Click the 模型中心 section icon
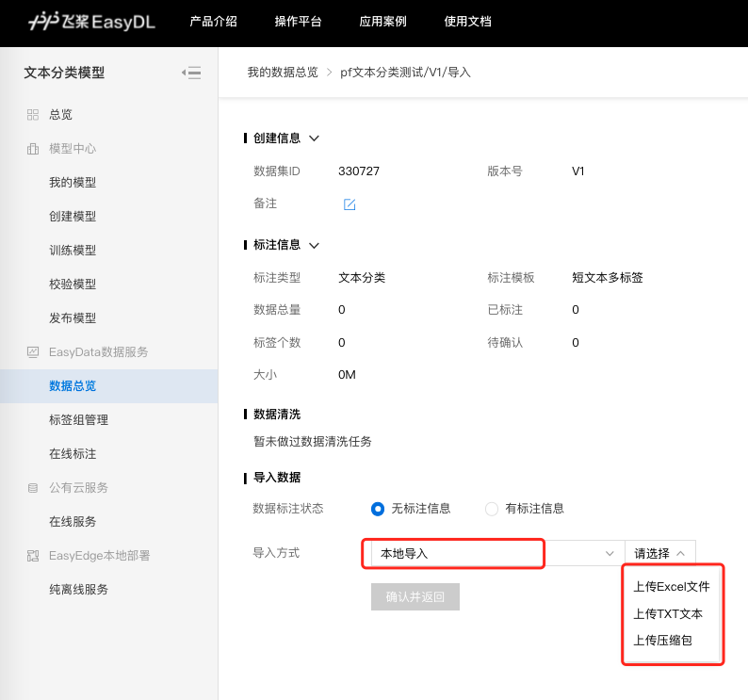The image size is (748, 700). pyautogui.click(x=33, y=149)
